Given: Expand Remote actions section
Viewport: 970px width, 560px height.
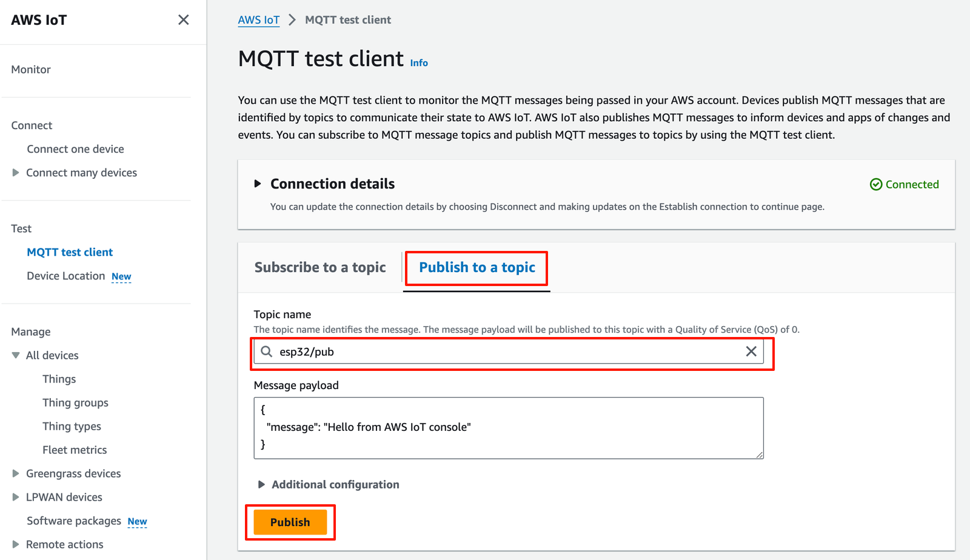Looking at the screenshot, I should click(x=16, y=544).
